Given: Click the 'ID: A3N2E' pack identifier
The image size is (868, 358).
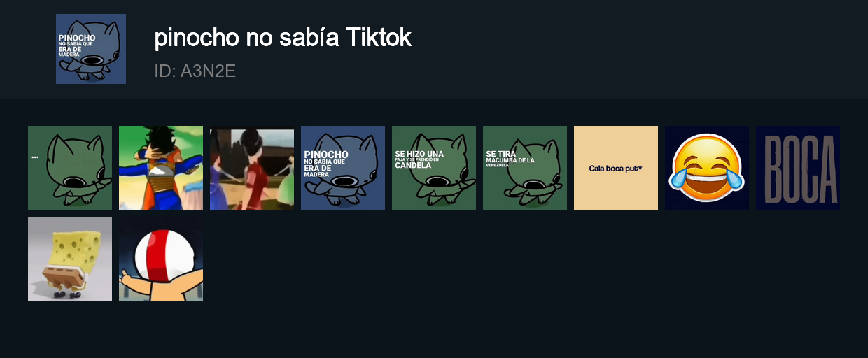Looking at the screenshot, I should [195, 71].
